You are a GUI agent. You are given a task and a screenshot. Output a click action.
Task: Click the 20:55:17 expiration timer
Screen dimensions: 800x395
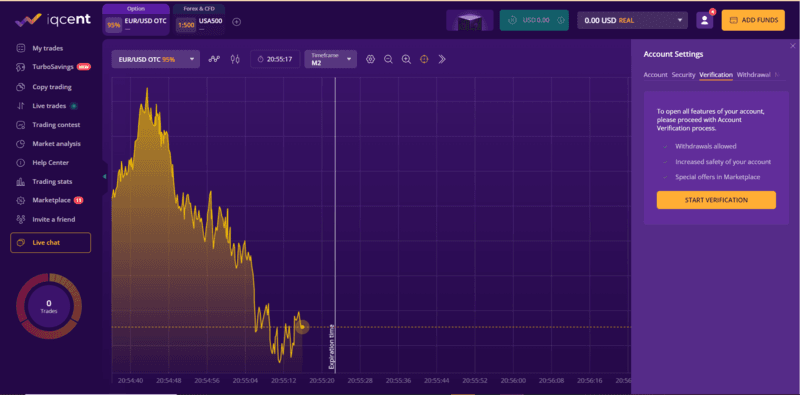click(275, 59)
